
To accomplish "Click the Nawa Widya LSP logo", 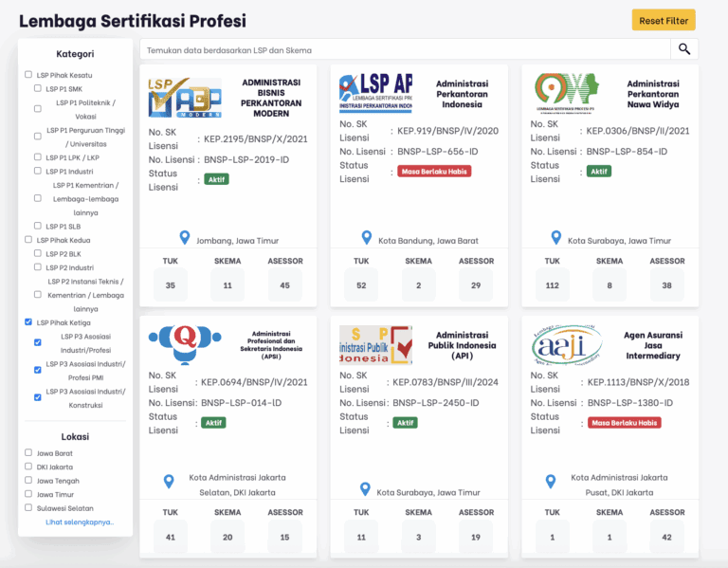I will click(x=566, y=93).
